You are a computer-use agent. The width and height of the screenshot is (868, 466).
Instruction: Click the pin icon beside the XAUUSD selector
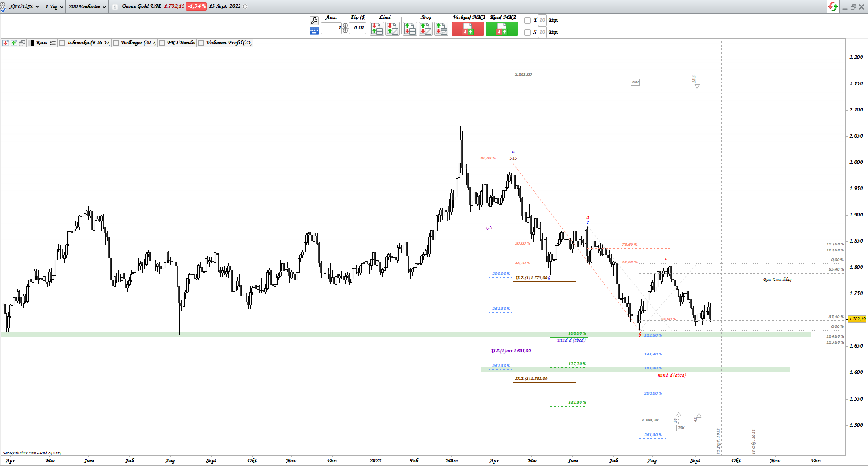tap(3, 7)
